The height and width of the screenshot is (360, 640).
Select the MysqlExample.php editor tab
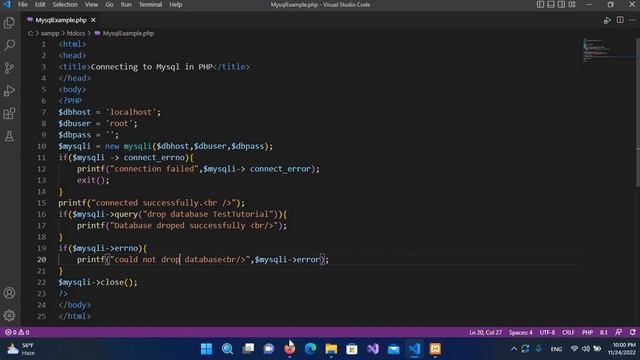[61, 20]
